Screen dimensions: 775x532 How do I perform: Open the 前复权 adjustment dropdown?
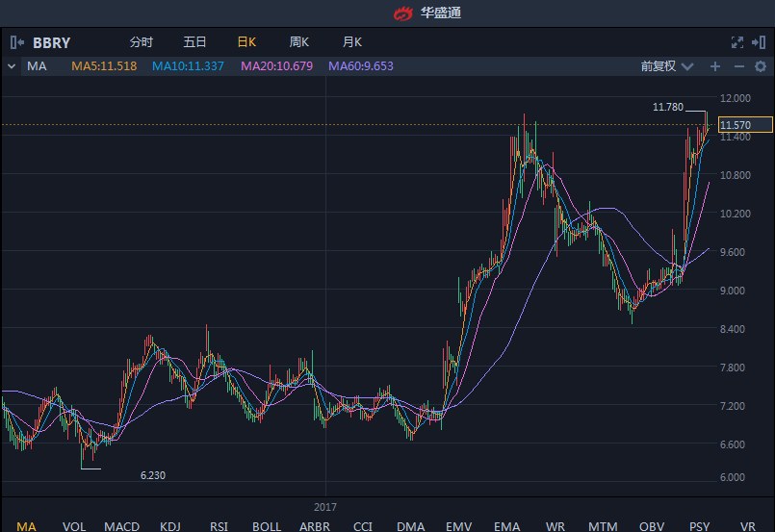(x=666, y=66)
